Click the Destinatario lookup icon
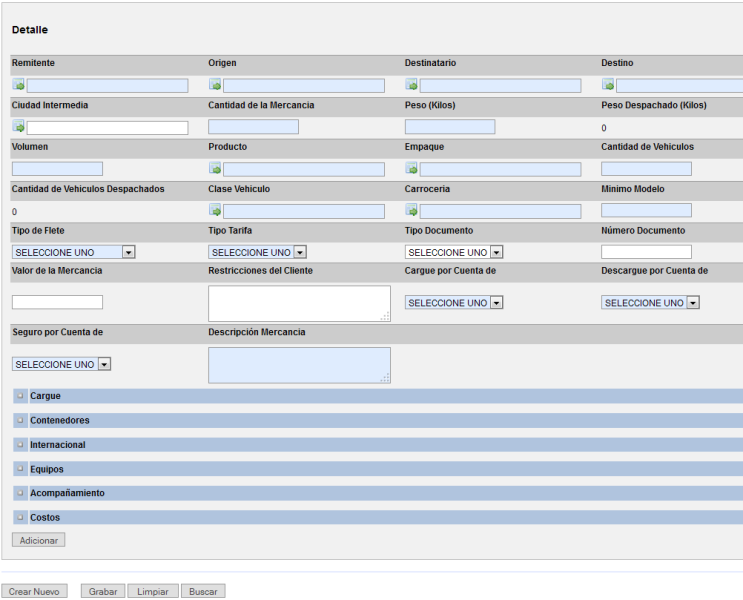 pos(411,86)
